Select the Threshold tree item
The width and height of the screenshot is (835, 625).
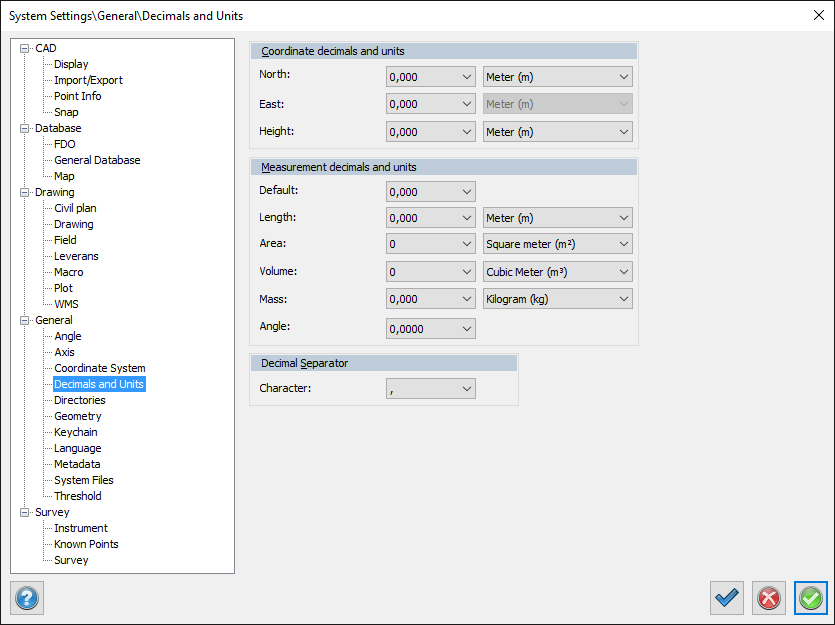tap(77, 496)
